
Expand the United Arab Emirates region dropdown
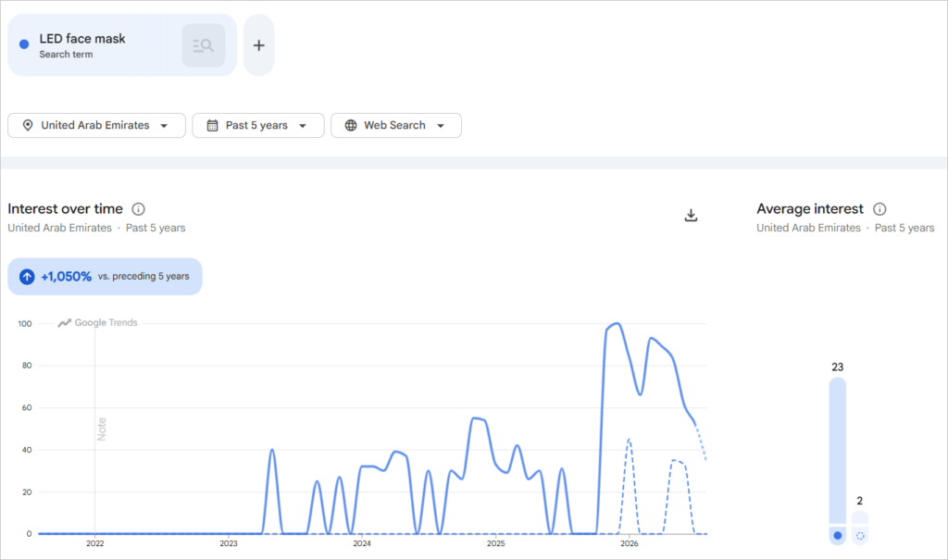[x=96, y=125]
